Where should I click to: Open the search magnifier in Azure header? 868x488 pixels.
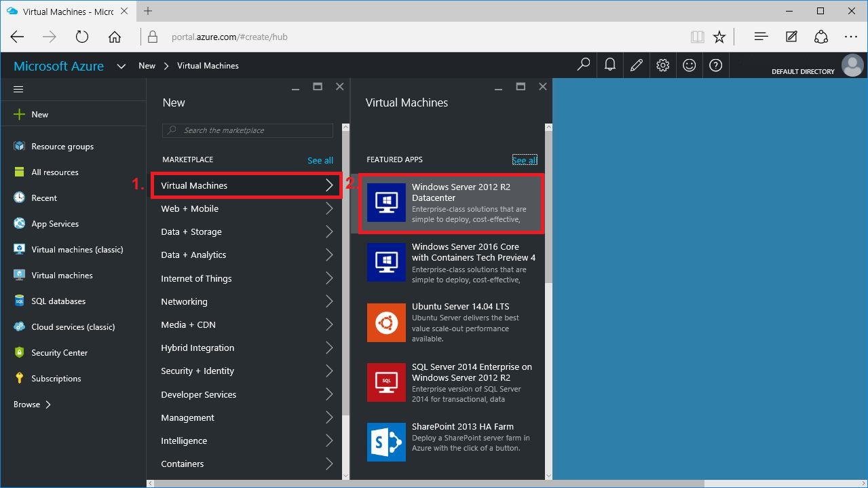584,65
